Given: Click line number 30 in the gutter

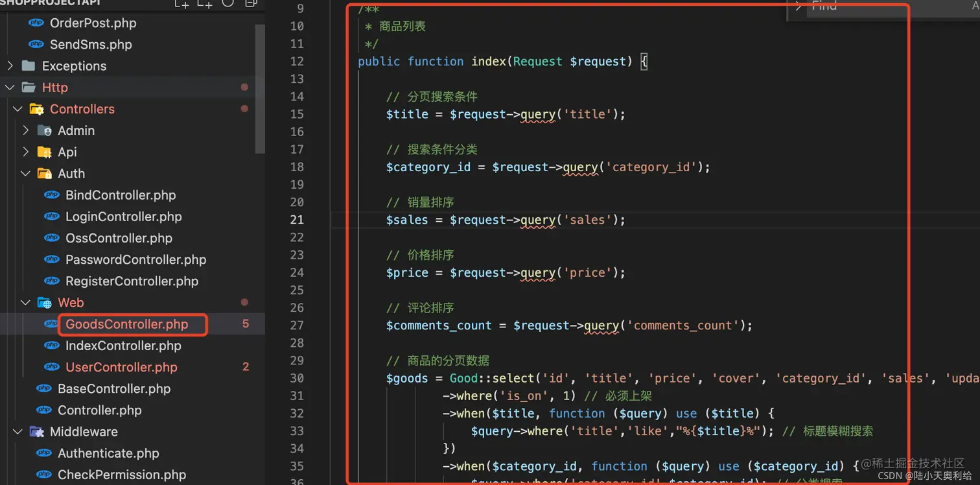Looking at the screenshot, I should tap(297, 378).
